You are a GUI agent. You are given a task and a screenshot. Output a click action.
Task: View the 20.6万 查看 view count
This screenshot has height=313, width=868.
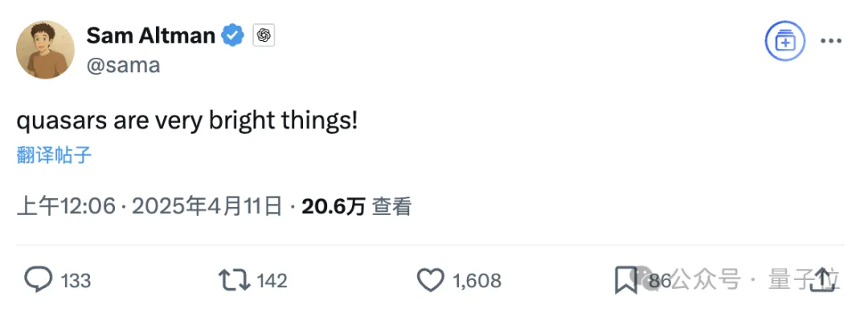pyautogui.click(x=357, y=207)
